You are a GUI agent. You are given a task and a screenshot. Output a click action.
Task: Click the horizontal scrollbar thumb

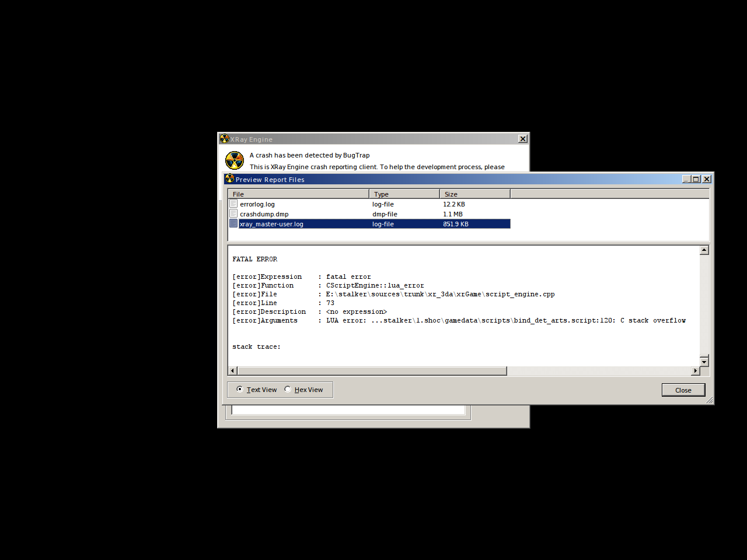(372, 371)
